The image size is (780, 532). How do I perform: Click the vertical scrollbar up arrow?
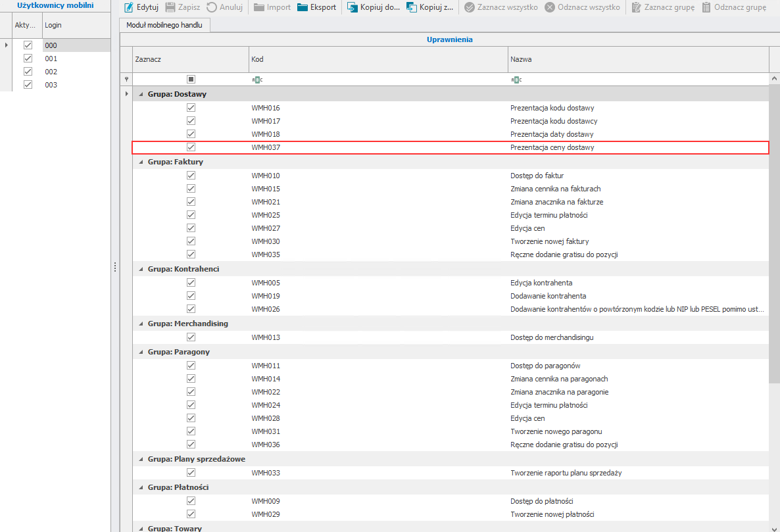(774, 78)
